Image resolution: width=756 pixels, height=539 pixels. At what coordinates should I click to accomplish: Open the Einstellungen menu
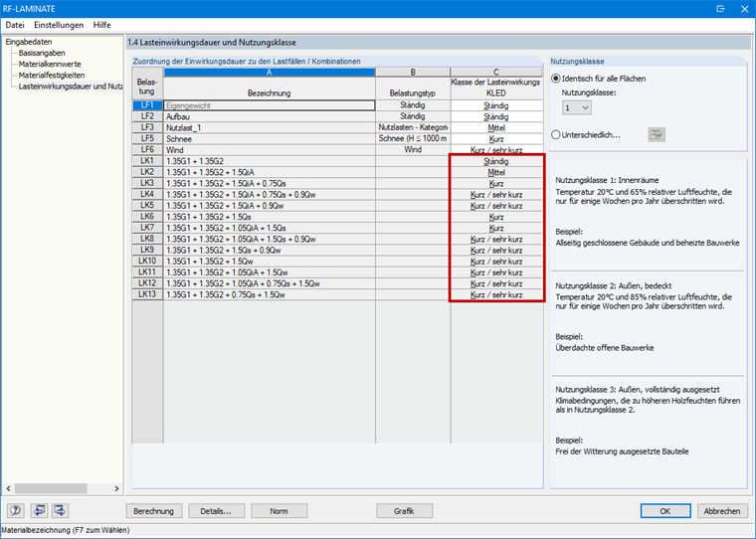(59, 25)
